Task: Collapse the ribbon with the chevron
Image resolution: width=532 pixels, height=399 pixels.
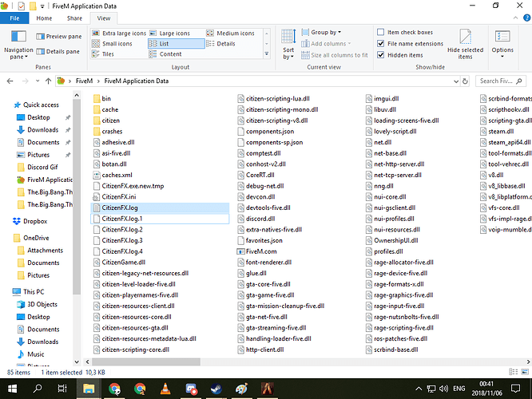Action: point(515,18)
